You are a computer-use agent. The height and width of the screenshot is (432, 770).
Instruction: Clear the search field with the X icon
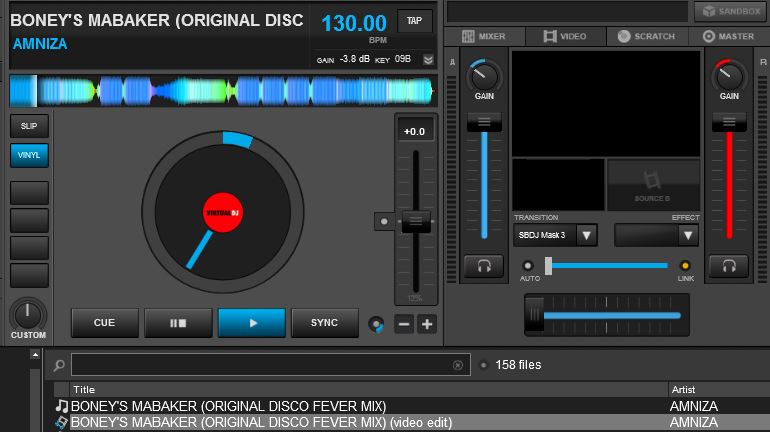(x=458, y=365)
